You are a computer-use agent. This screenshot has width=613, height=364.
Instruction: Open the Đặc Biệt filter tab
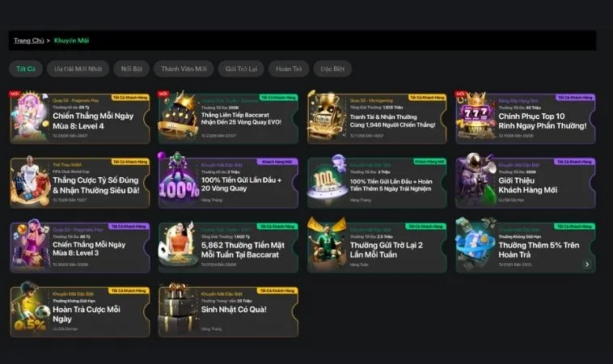[332, 69]
